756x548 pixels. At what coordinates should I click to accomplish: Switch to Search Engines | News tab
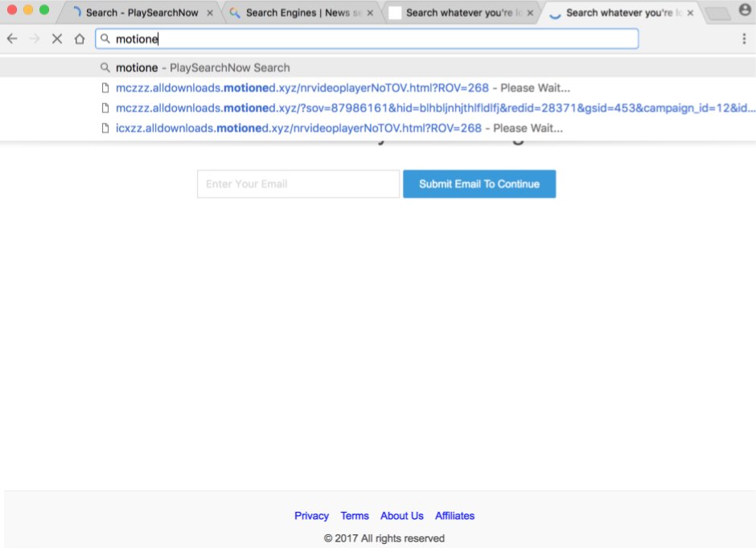296,13
